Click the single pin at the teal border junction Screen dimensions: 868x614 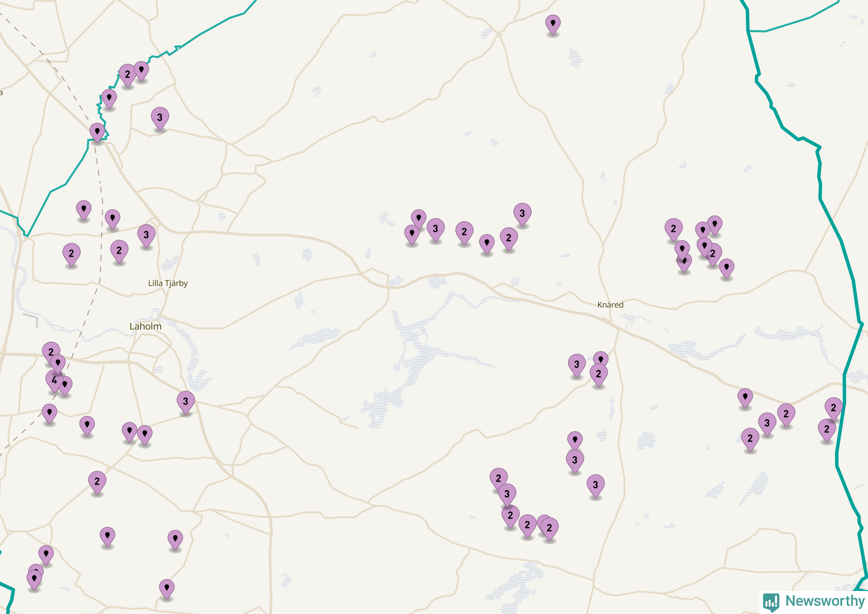tap(97, 132)
